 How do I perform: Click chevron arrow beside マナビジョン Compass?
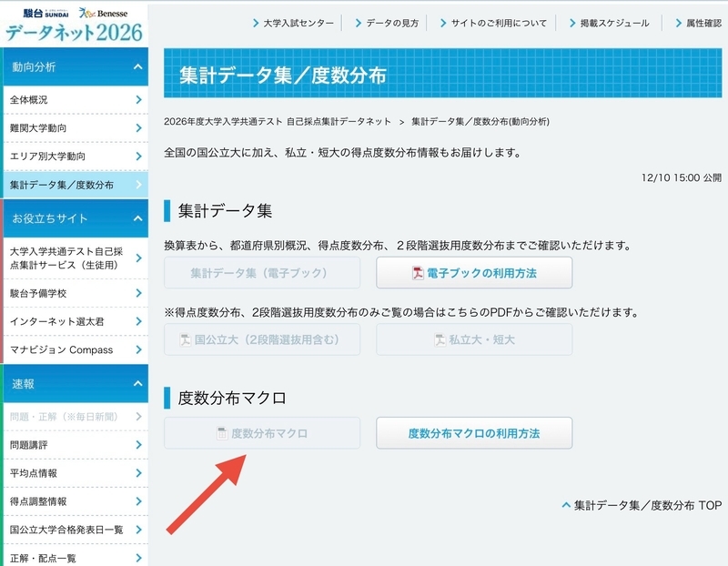pyautogui.click(x=138, y=349)
